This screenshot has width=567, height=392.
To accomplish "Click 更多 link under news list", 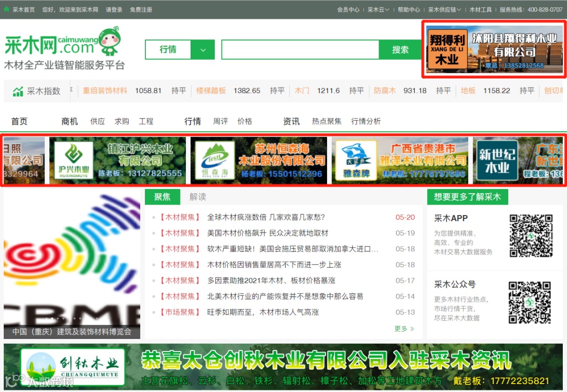I will (x=404, y=329).
